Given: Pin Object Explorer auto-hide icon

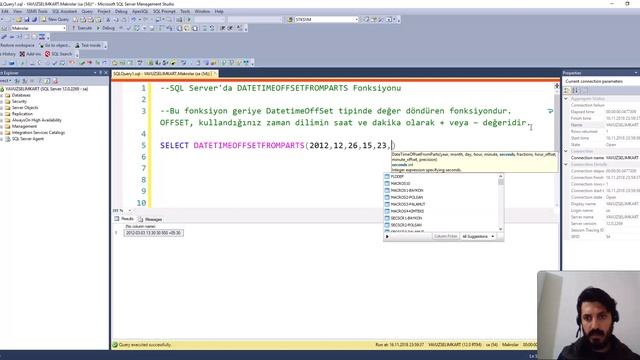Looking at the screenshot, I should coord(100,73).
